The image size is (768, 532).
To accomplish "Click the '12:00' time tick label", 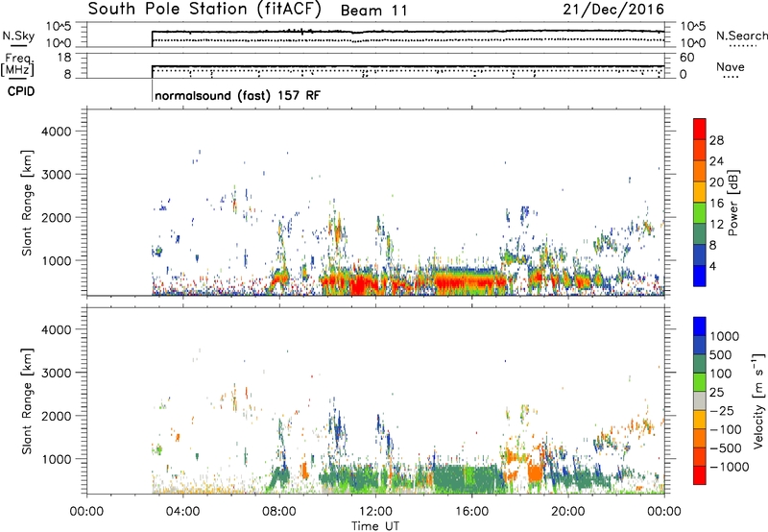I will tap(375, 512).
